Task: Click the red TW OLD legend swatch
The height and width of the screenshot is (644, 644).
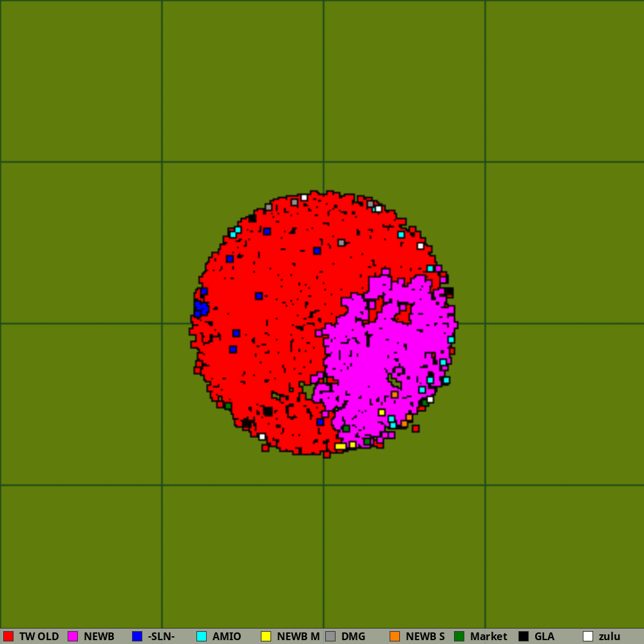Action: click(8, 636)
